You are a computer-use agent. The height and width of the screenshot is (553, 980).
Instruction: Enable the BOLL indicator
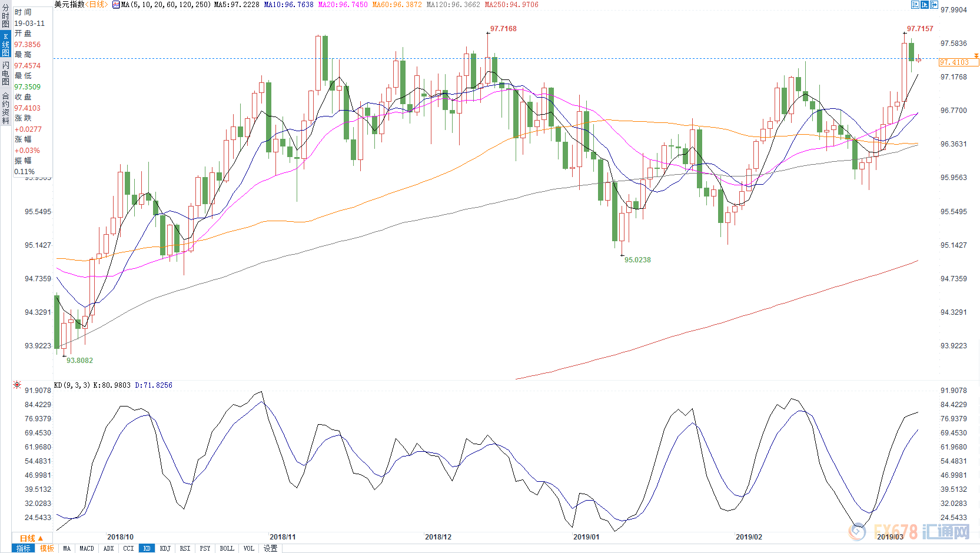[227, 548]
